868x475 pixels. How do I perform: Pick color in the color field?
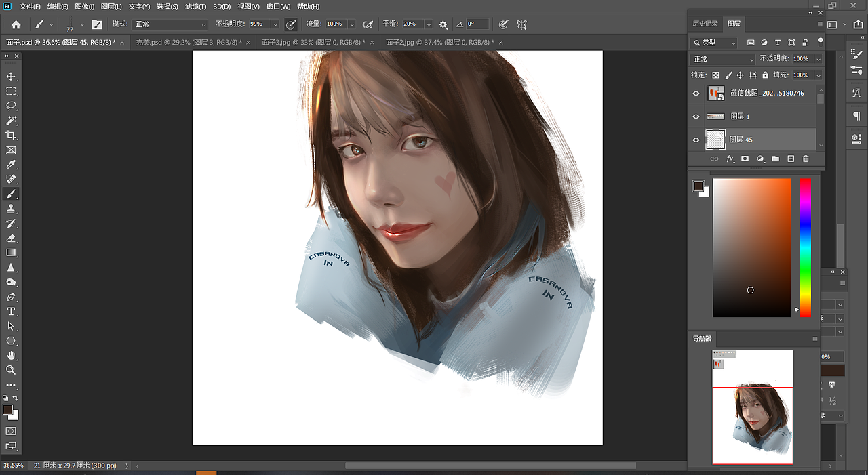coord(751,247)
